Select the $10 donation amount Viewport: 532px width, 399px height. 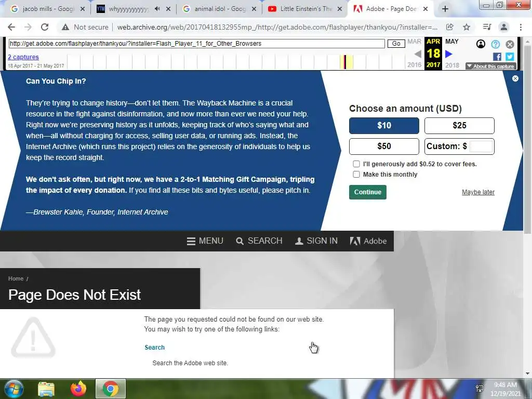pyautogui.click(x=384, y=126)
